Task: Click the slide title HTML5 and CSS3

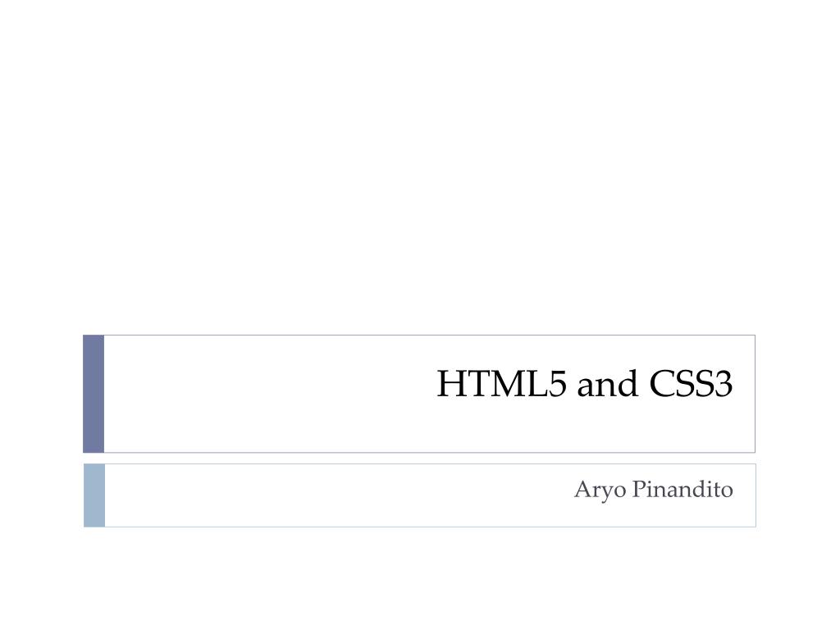Action: (584, 384)
